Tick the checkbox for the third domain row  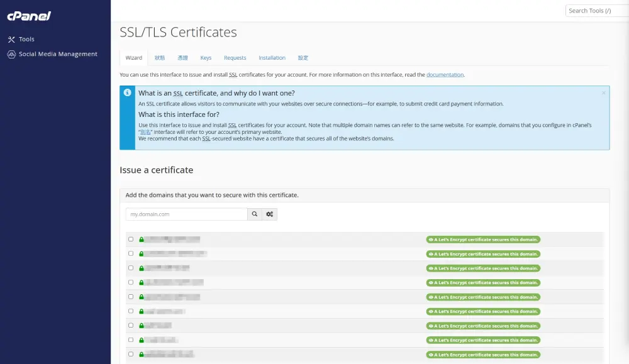[131, 268]
